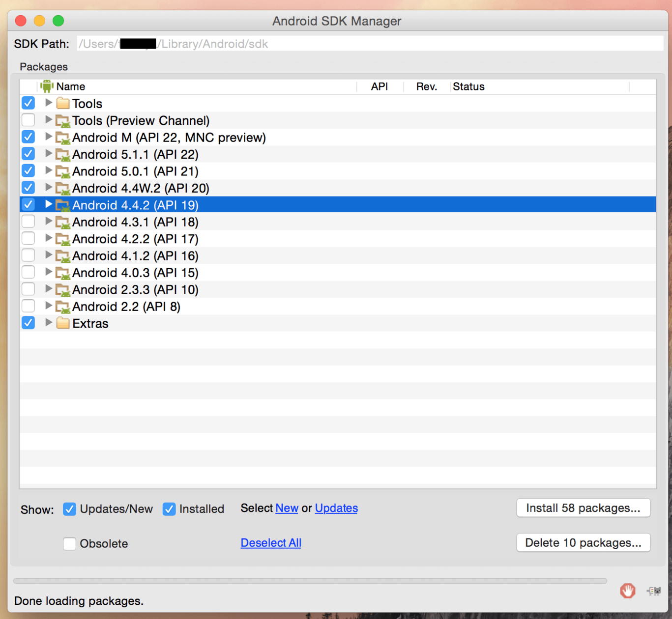Expand the Android 5.1.1 (API 22) node
Image resolution: width=672 pixels, height=619 pixels.
(x=48, y=153)
